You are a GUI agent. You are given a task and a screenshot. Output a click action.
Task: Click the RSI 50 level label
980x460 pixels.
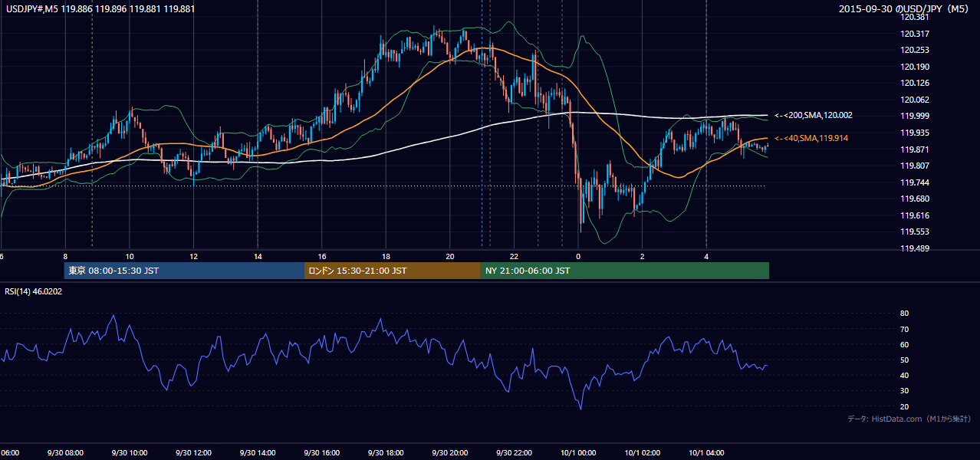tap(904, 360)
